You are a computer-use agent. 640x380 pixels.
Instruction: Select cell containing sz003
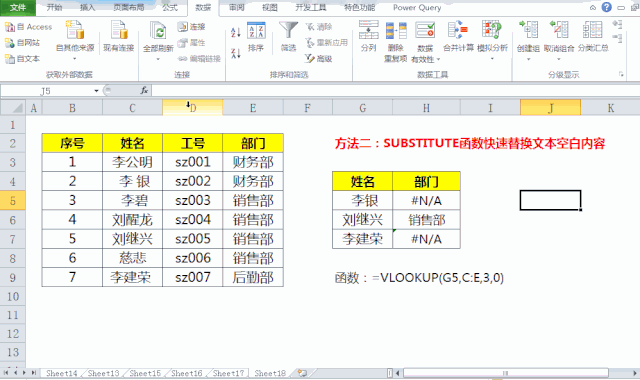[x=193, y=200]
